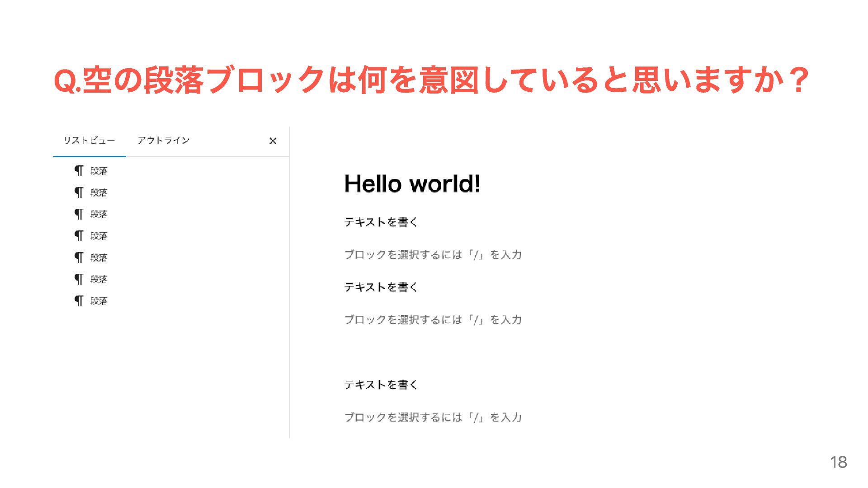Click first empty block placeholder text
868x488 pixels.
(x=433, y=255)
